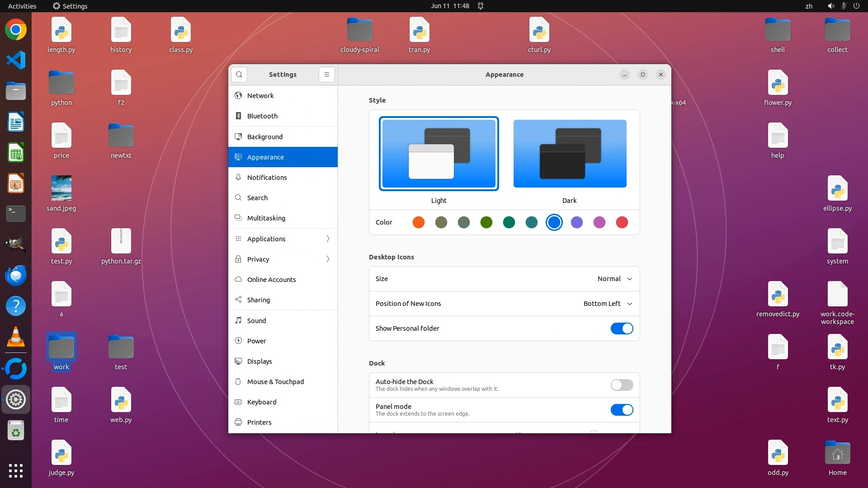The height and width of the screenshot is (488, 868).
Task: Expand the Applications submenu chevron
Action: [x=328, y=239]
